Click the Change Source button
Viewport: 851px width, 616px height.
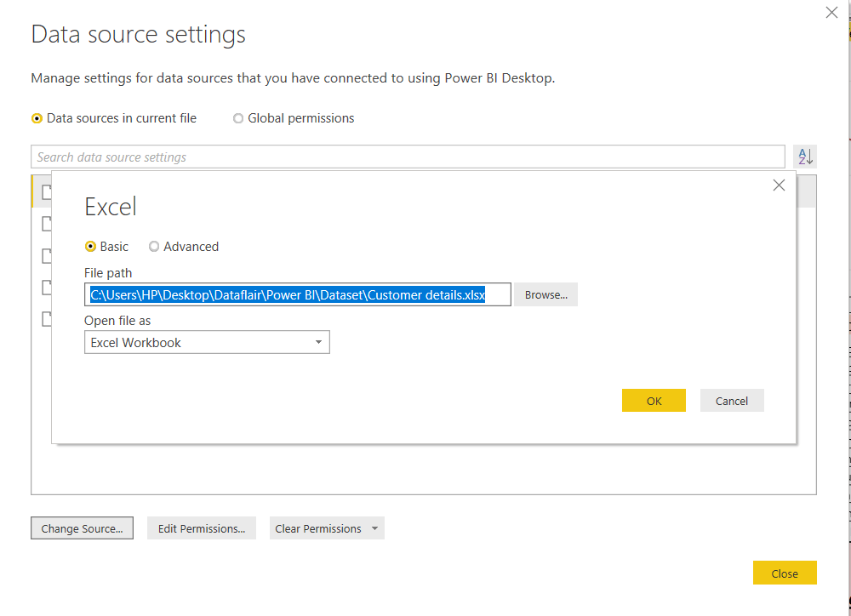(x=82, y=528)
